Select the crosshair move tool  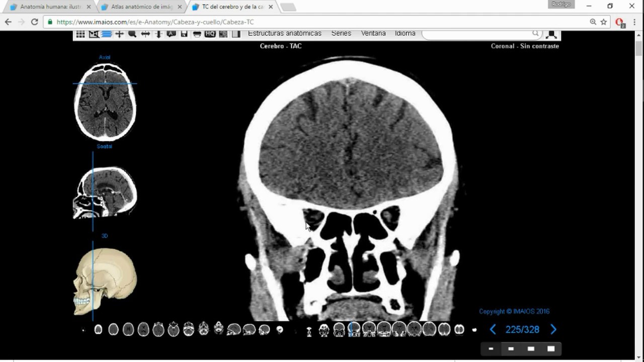point(119,34)
